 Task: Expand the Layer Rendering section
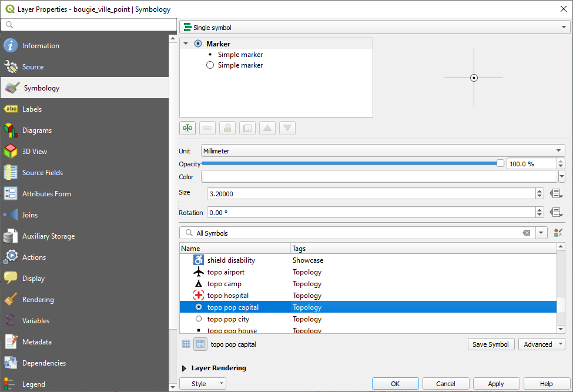[186, 368]
